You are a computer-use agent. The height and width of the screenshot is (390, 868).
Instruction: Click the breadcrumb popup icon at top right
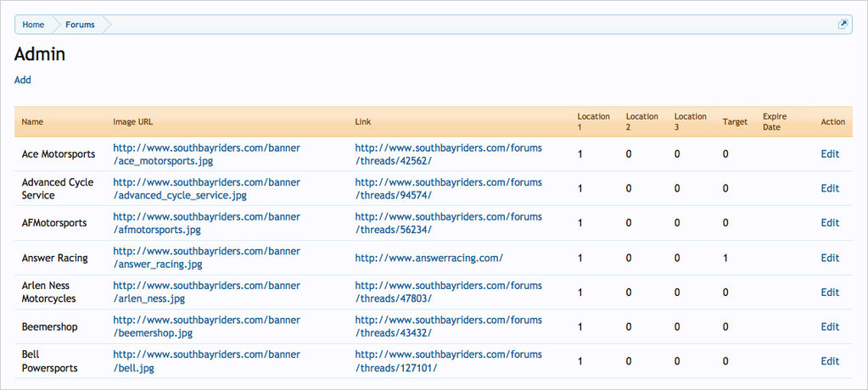(x=843, y=25)
